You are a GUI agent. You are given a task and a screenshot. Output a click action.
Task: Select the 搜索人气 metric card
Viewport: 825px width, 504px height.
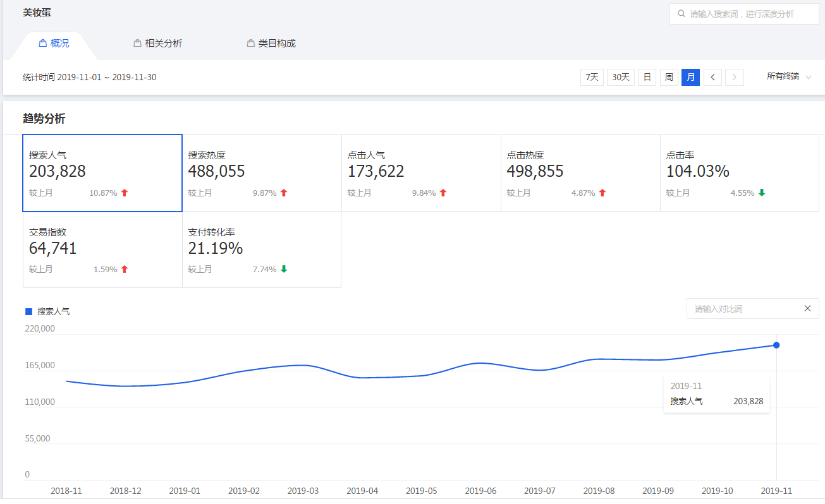(102, 173)
